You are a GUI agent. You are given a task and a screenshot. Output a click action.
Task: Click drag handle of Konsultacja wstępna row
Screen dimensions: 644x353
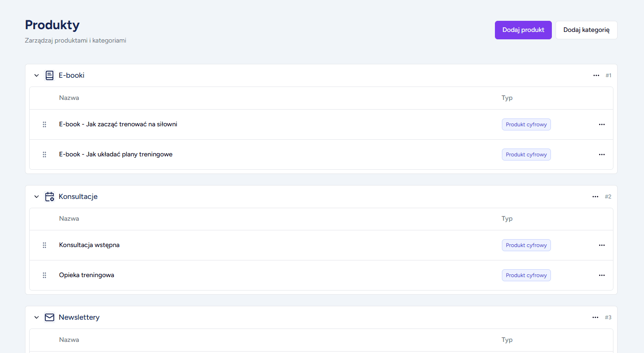44,245
